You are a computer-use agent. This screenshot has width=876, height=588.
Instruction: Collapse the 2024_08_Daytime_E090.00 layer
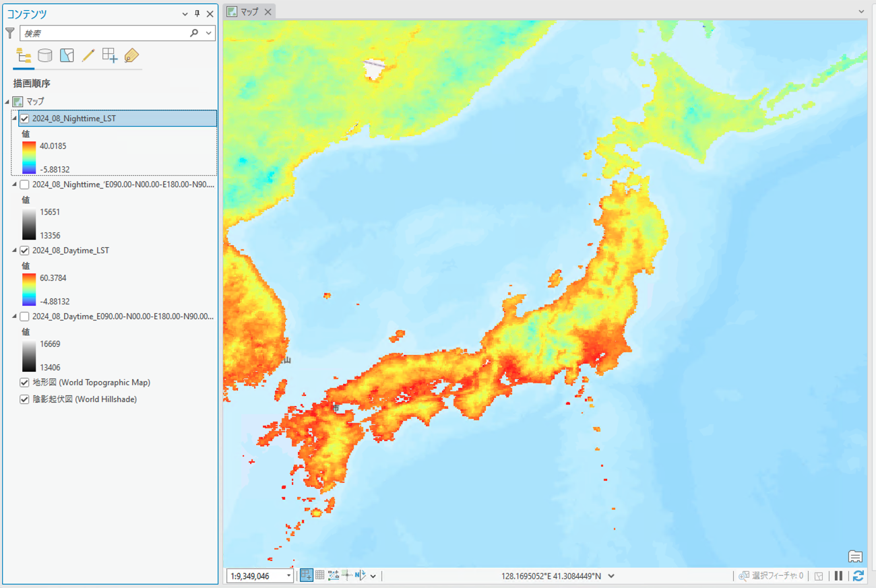point(14,317)
